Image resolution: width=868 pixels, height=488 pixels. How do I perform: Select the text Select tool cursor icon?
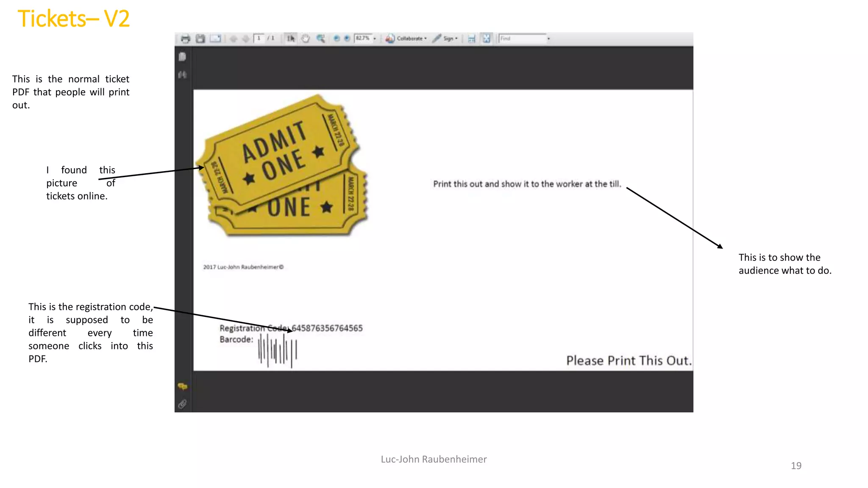(291, 39)
